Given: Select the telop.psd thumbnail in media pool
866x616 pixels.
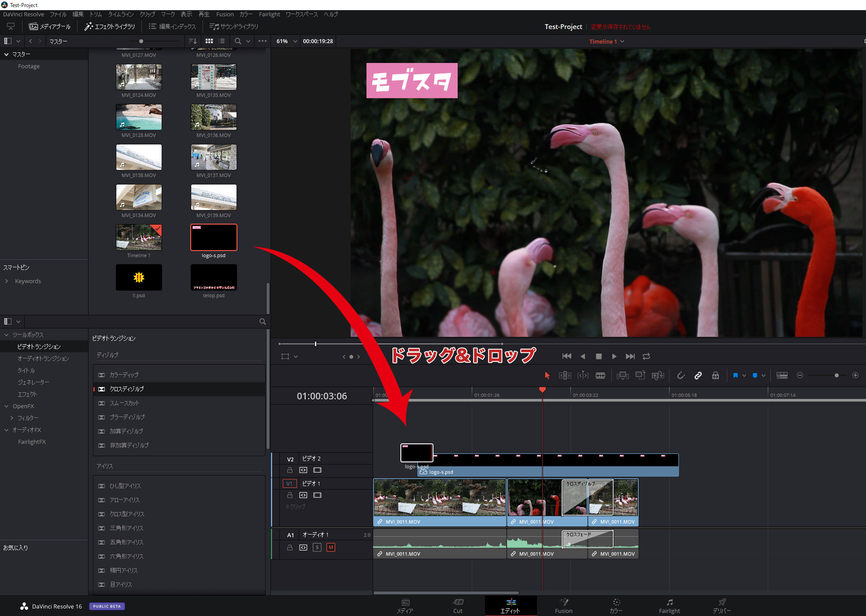Looking at the screenshot, I should (214, 277).
